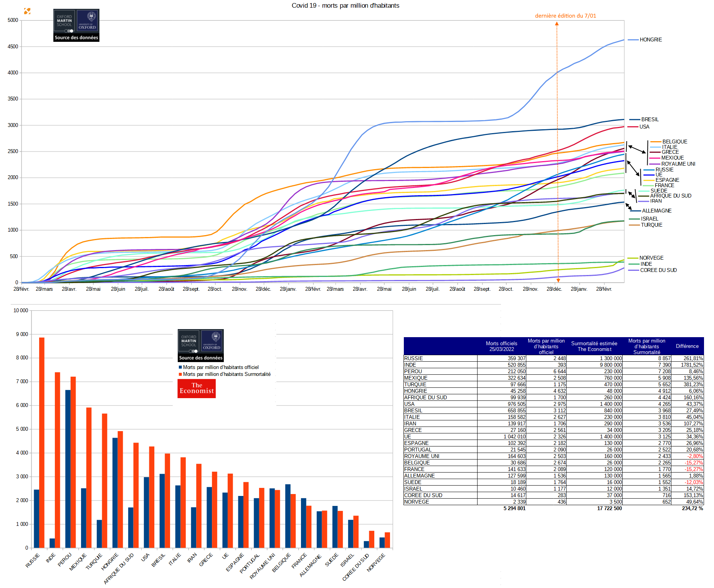Select the RUSSIE row in the table
The height and width of the screenshot is (588, 714).
click(554, 358)
